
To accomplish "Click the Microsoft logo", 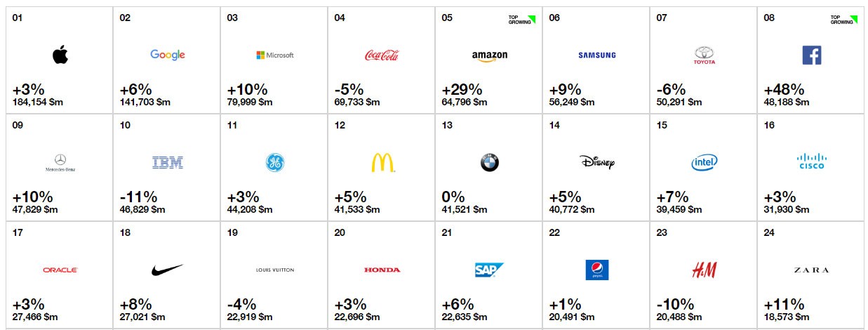I will [275, 55].
